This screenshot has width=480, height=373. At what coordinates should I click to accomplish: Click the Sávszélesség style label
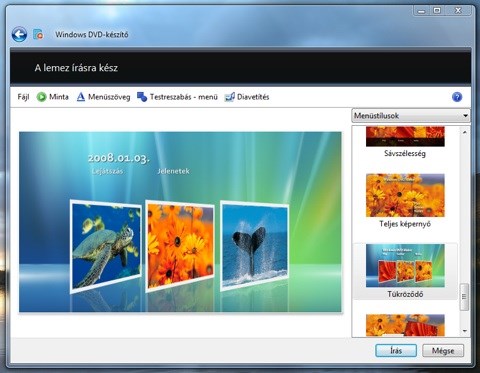tap(405, 154)
